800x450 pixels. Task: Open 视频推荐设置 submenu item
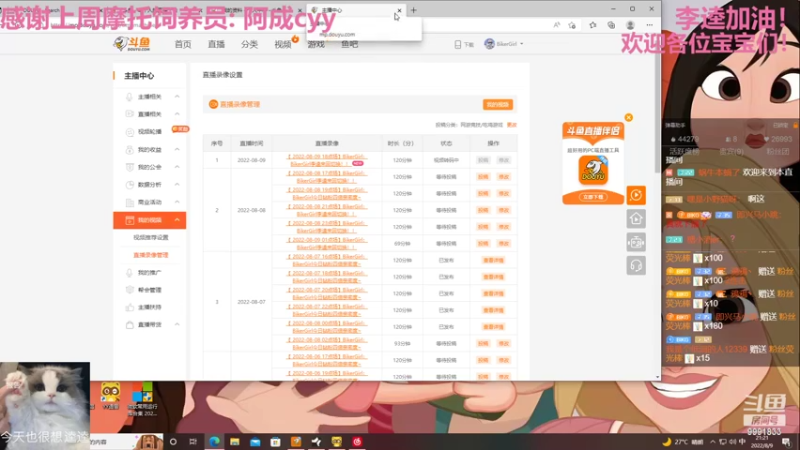(x=151, y=237)
